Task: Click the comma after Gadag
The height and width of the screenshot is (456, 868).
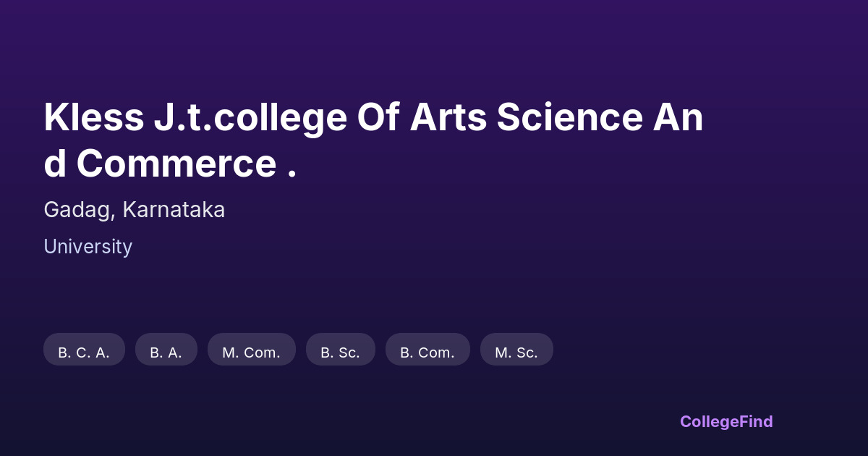Action: coord(113,216)
